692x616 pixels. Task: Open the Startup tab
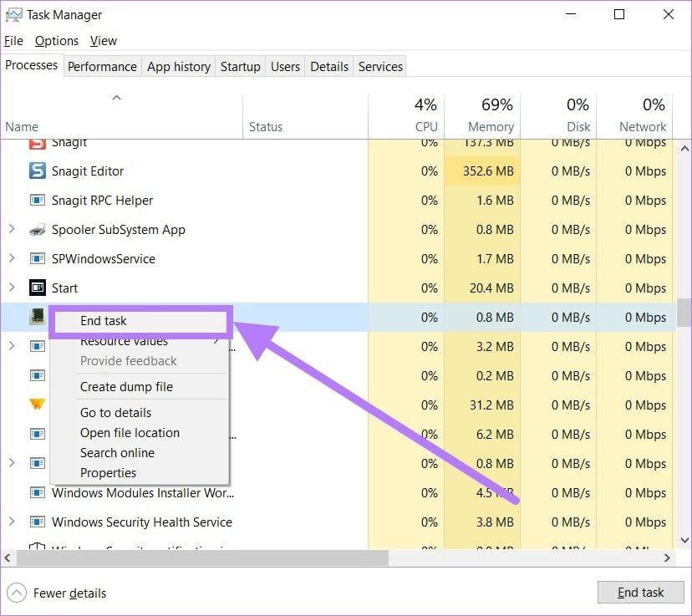point(240,67)
